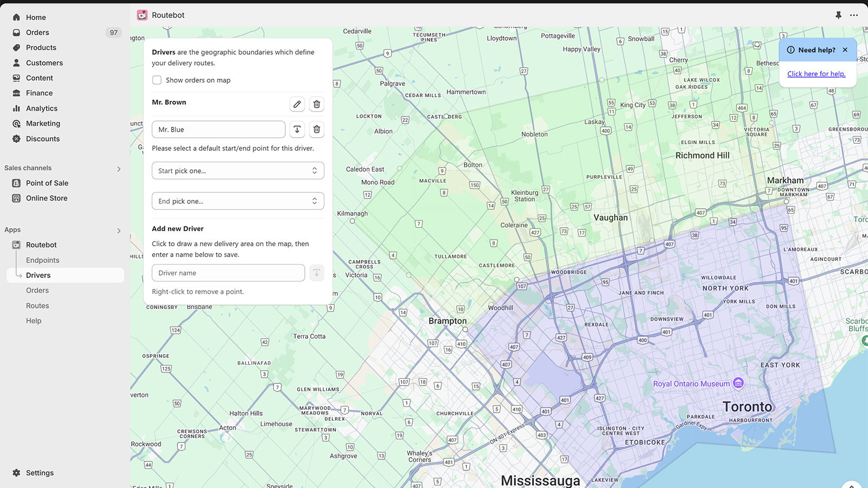Click the Need help info icon

[x=790, y=50]
